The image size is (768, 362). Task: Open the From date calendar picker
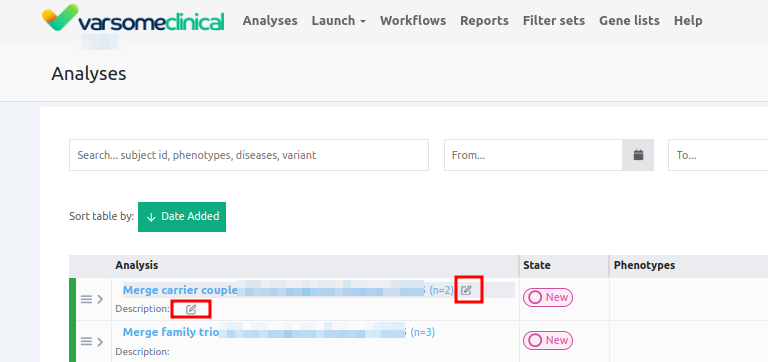click(638, 155)
